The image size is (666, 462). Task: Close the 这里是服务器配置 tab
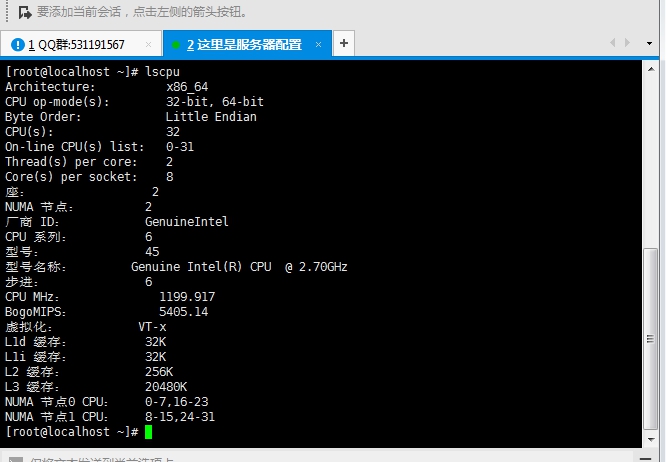(318, 44)
